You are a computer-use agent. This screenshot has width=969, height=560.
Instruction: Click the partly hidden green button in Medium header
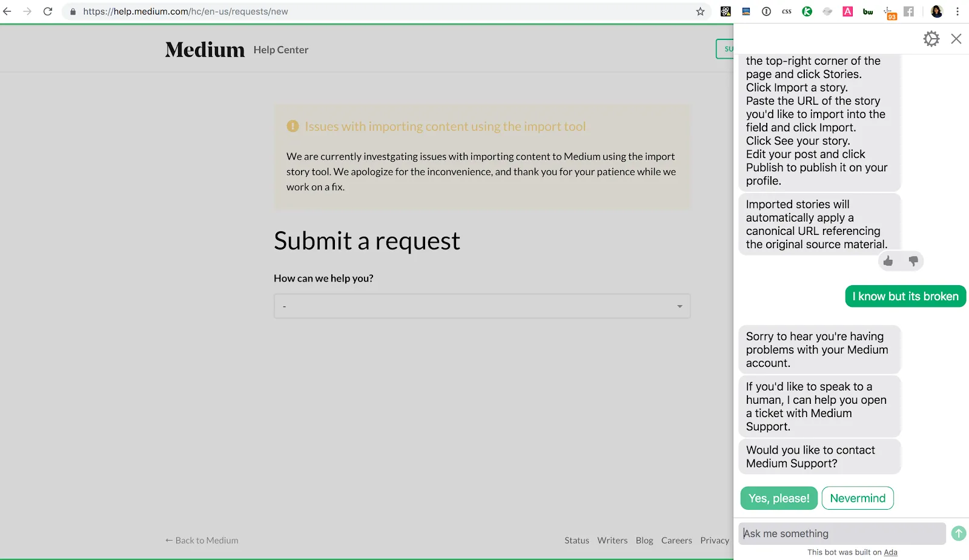(x=725, y=49)
